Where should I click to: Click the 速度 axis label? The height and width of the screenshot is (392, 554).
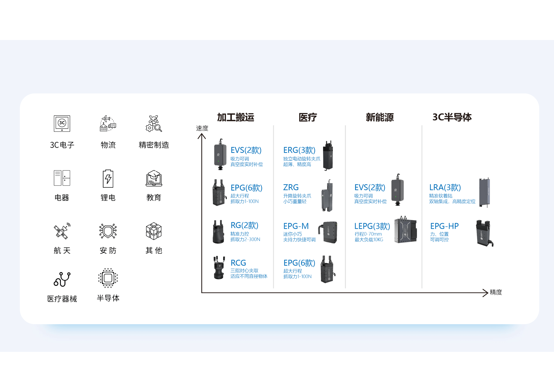coord(202,128)
